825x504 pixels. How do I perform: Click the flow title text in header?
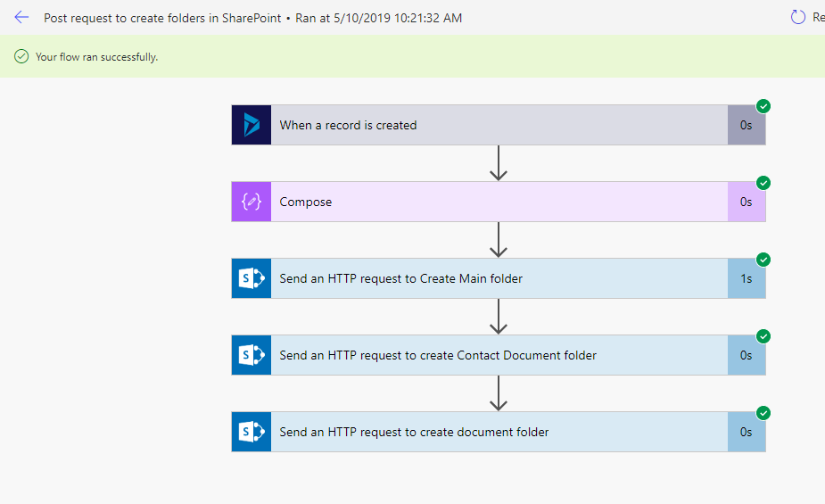[162, 18]
